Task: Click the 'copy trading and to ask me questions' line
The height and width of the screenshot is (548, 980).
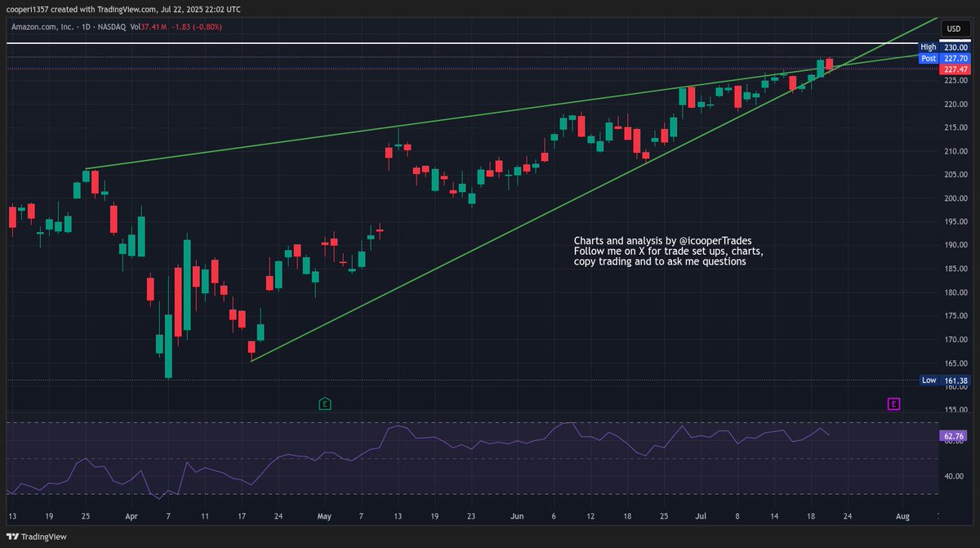Action: (x=660, y=262)
